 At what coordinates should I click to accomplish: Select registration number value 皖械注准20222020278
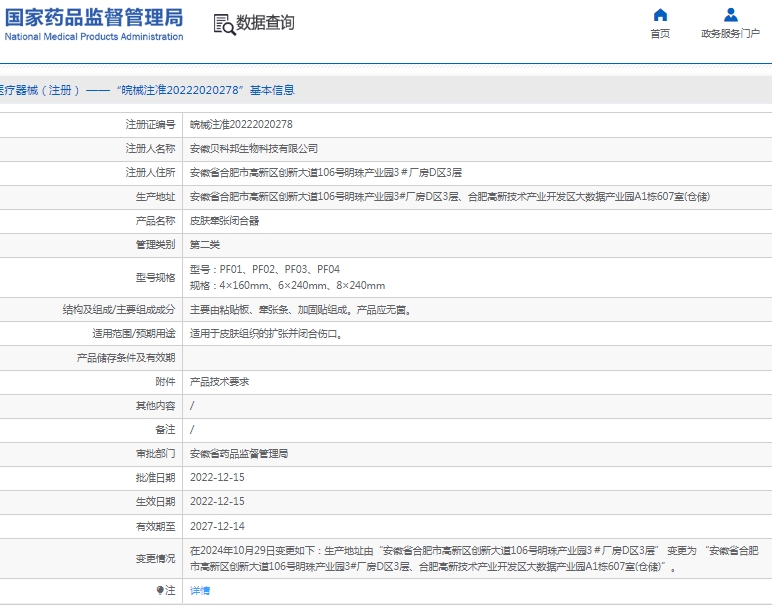pyautogui.click(x=241, y=125)
